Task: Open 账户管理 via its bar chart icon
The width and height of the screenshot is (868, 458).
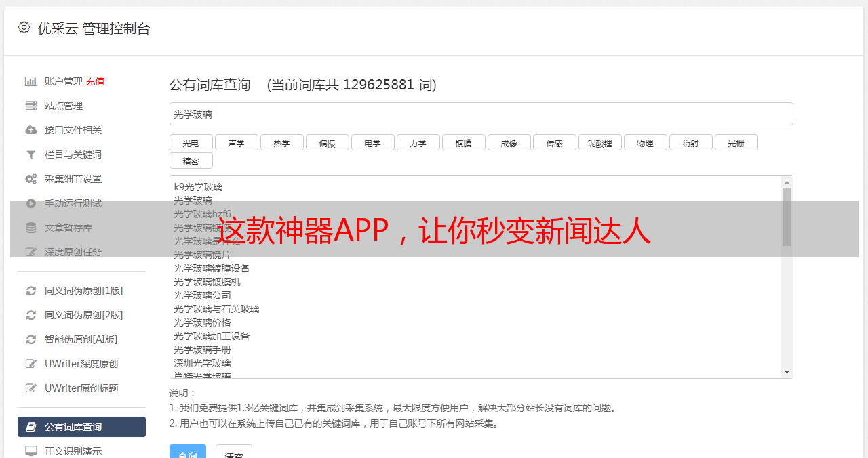Action: point(31,81)
